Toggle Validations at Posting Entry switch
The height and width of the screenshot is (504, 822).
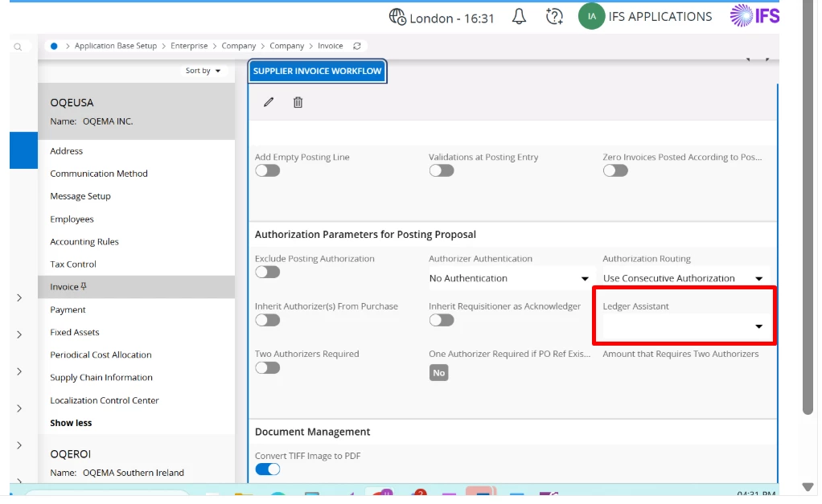point(442,170)
